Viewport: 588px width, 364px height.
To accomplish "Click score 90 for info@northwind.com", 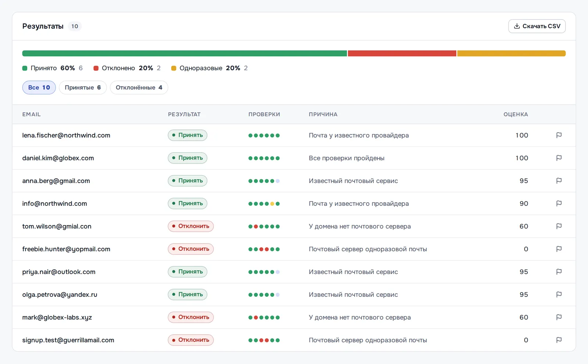I will coord(524,203).
